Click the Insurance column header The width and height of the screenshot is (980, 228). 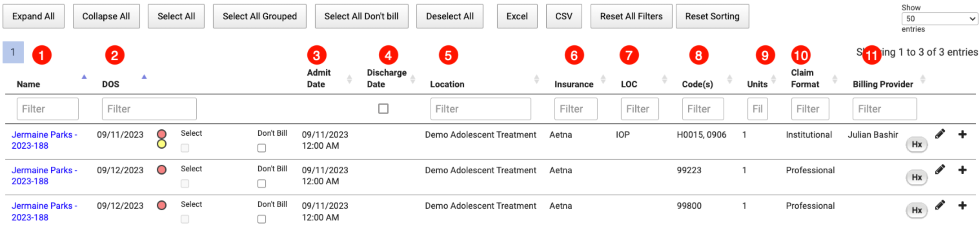[573, 84]
